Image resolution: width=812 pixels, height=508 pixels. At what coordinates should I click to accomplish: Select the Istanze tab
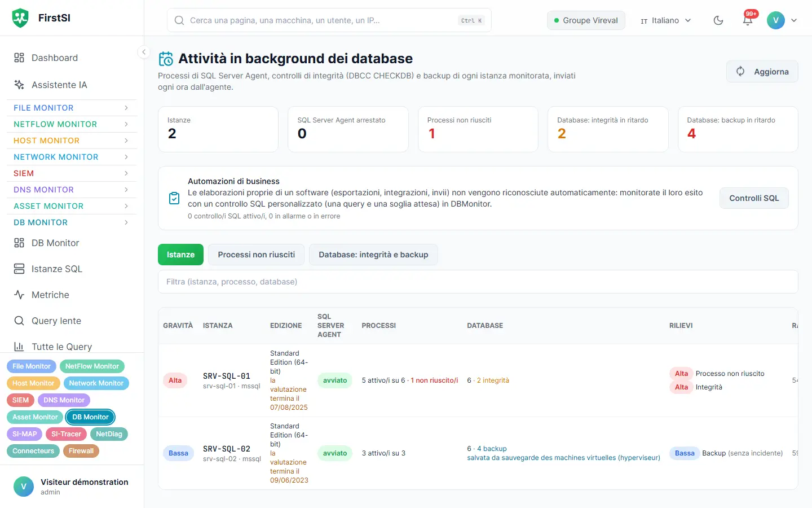coord(180,255)
